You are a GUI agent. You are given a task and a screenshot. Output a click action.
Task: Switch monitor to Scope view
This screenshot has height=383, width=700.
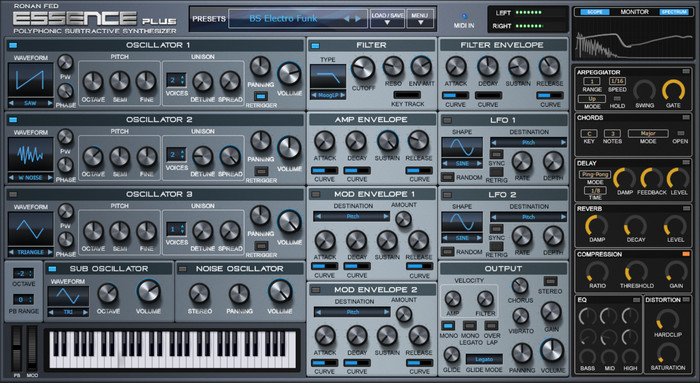coord(595,12)
